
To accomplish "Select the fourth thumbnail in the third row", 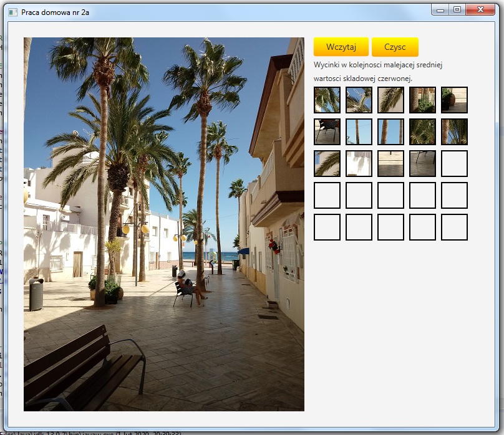I will [x=422, y=163].
